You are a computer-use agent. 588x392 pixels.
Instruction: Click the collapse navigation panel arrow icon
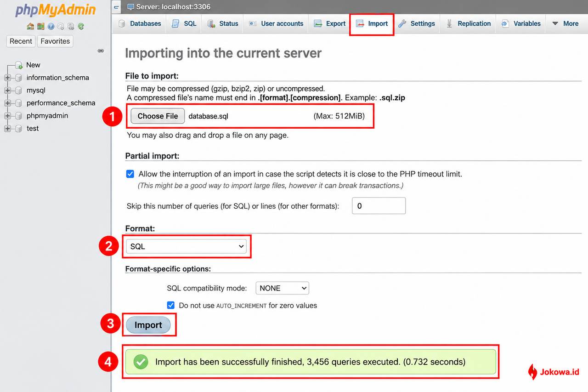pos(117,7)
